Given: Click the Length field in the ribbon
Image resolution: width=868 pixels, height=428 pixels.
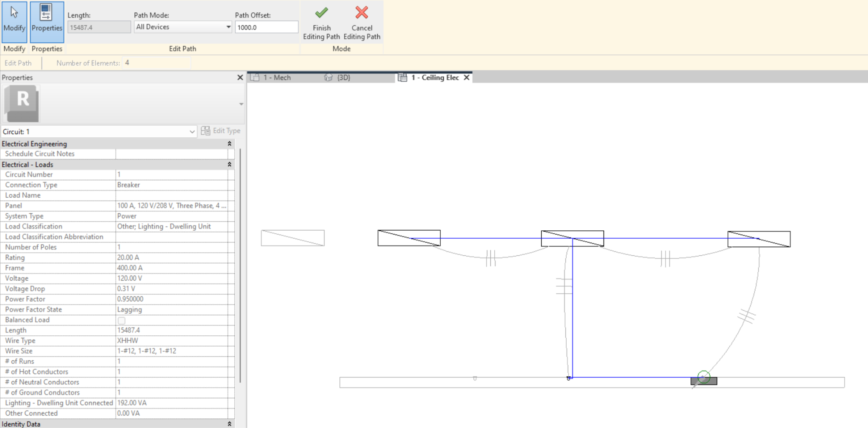Looking at the screenshot, I should [99, 27].
